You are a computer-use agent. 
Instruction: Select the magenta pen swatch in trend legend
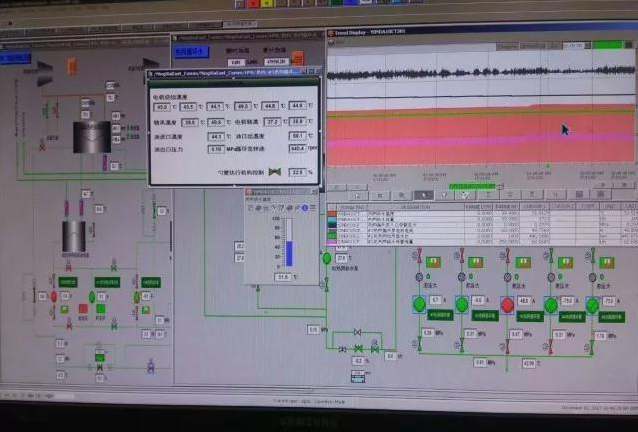tap(332, 242)
